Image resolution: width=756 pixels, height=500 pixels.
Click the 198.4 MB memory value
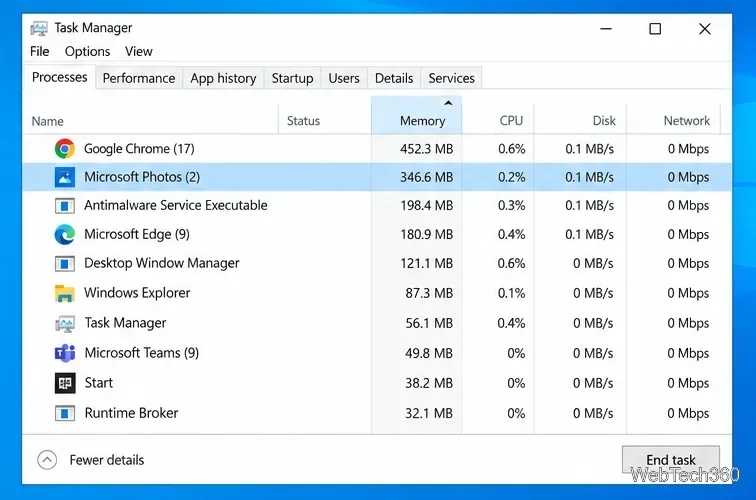click(427, 206)
